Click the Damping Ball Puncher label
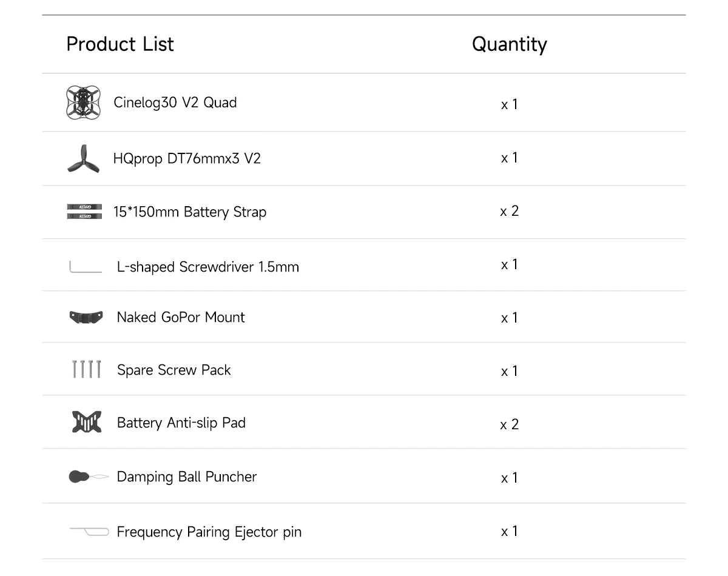728x576 pixels. [x=186, y=477]
